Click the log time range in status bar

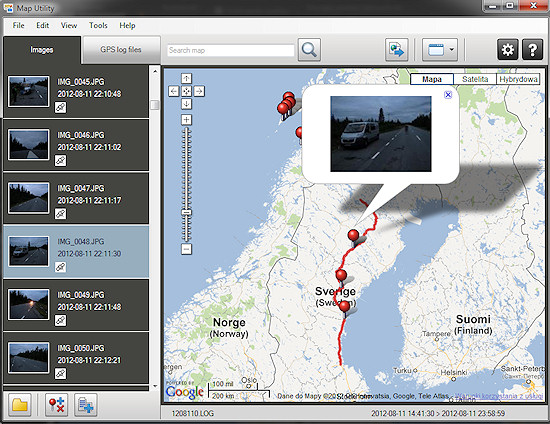pos(438,413)
